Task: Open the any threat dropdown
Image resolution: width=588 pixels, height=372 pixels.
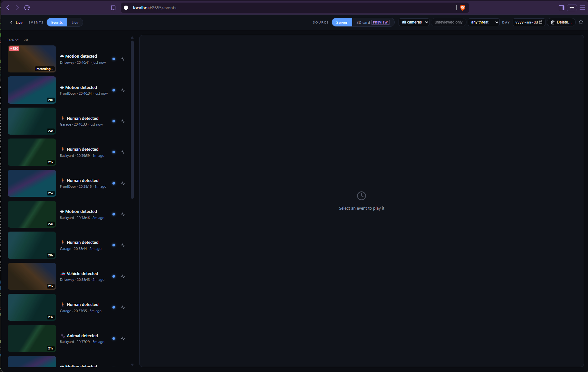Action: click(484, 22)
